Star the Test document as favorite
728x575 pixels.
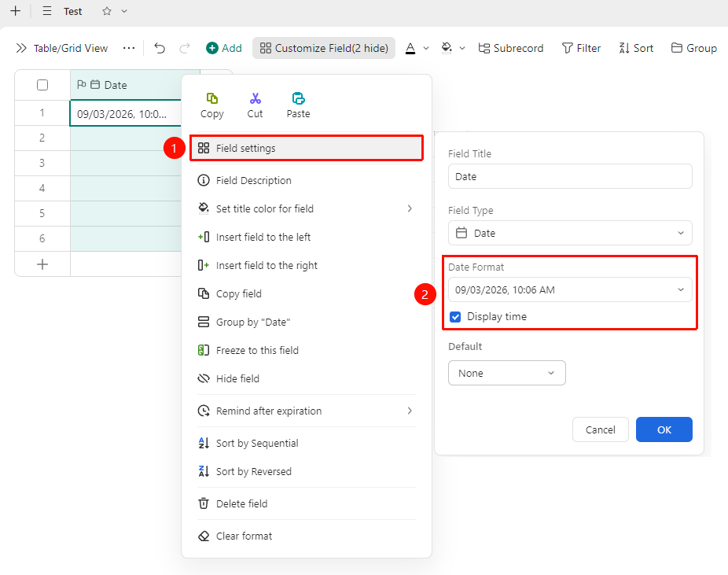click(x=107, y=11)
